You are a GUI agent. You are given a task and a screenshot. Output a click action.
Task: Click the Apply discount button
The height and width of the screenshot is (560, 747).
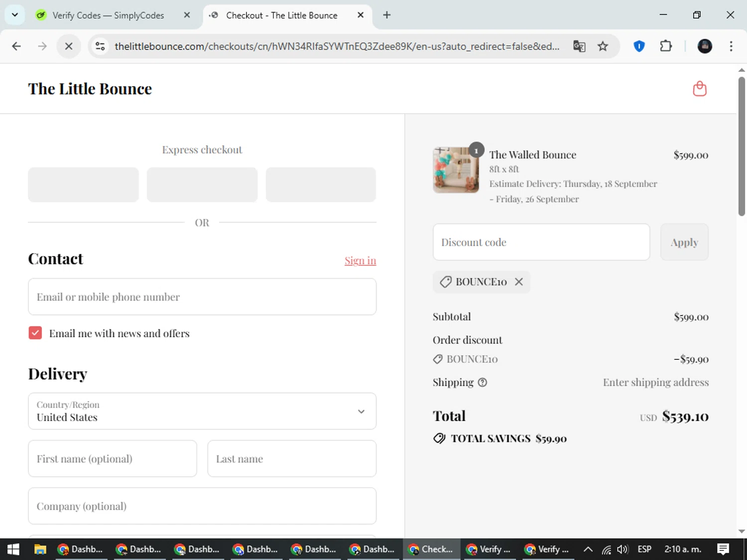click(x=684, y=242)
